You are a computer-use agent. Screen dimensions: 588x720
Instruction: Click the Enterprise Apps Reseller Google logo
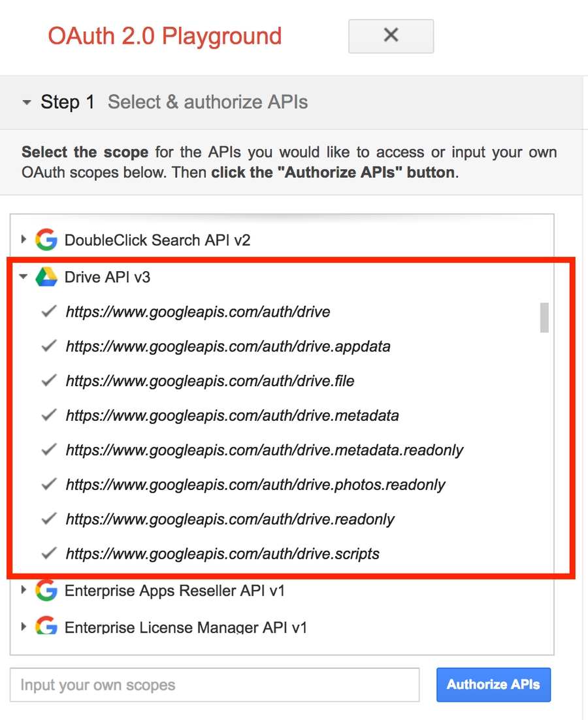(46, 591)
